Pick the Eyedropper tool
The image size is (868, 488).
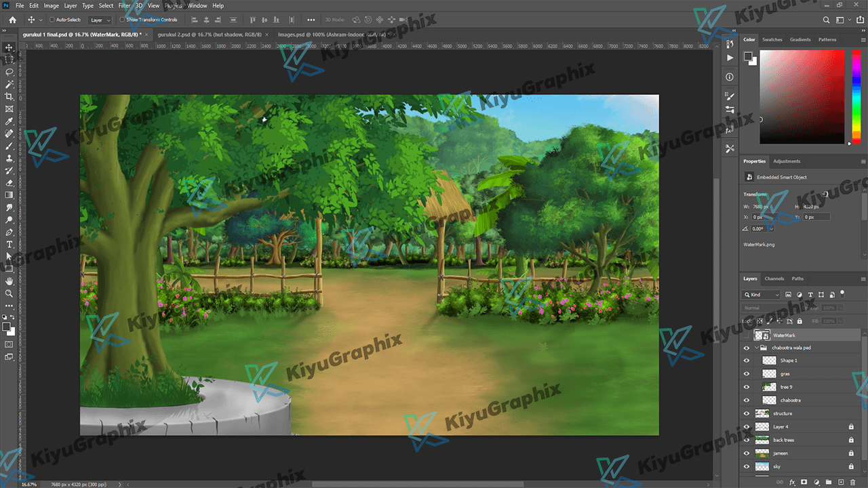coord(9,121)
